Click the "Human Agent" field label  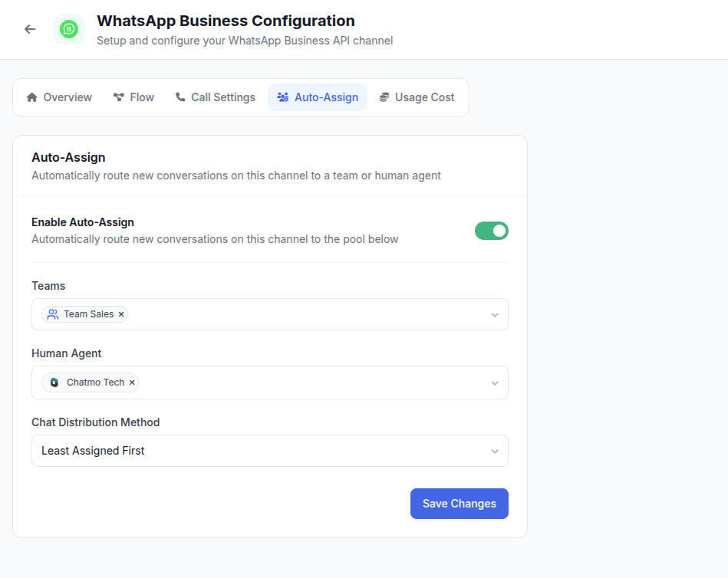click(67, 353)
